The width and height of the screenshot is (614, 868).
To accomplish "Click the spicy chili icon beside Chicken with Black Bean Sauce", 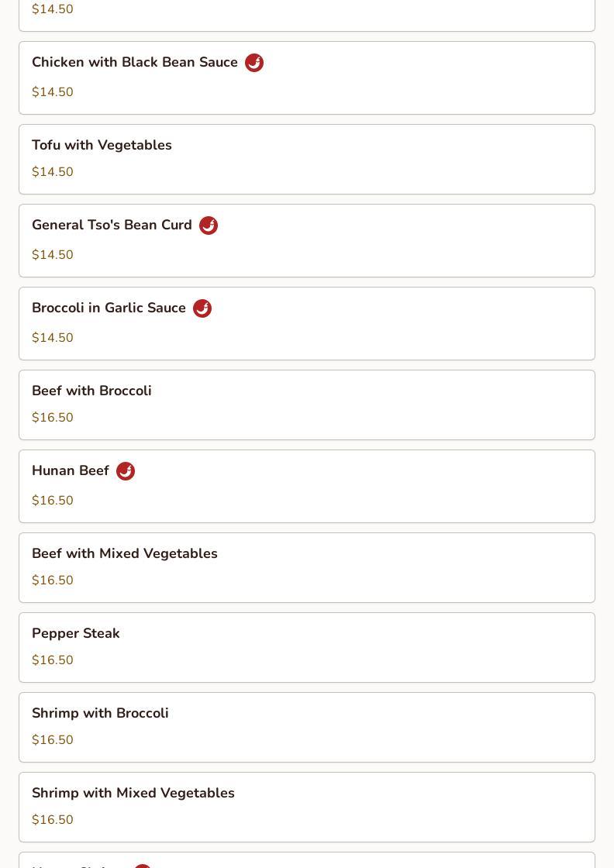I will click(x=254, y=63).
